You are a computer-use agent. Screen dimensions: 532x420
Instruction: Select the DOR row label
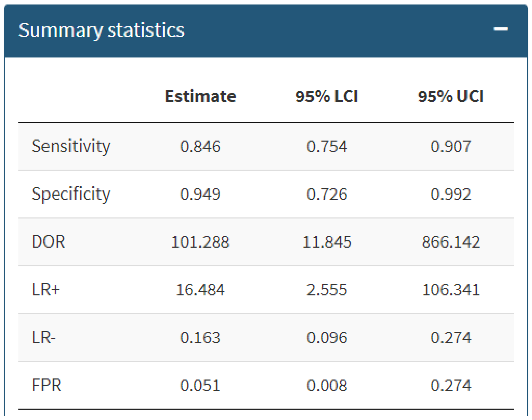(49, 242)
